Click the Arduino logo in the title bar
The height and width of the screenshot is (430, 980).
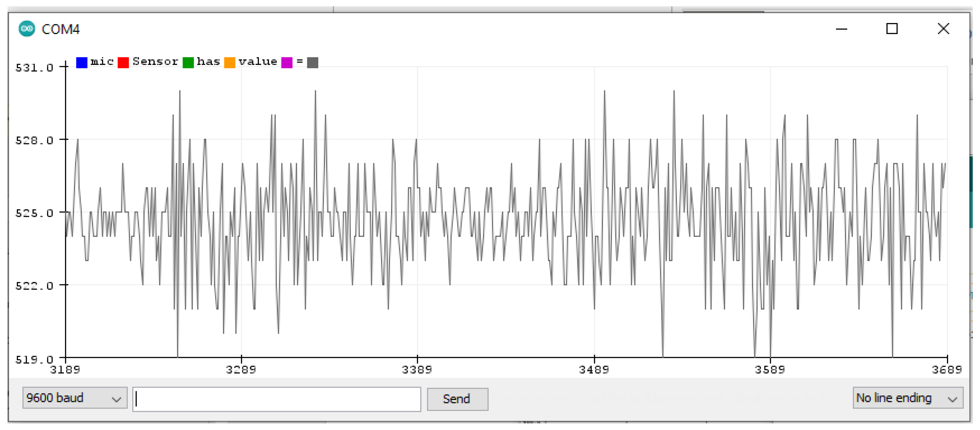pyautogui.click(x=27, y=29)
